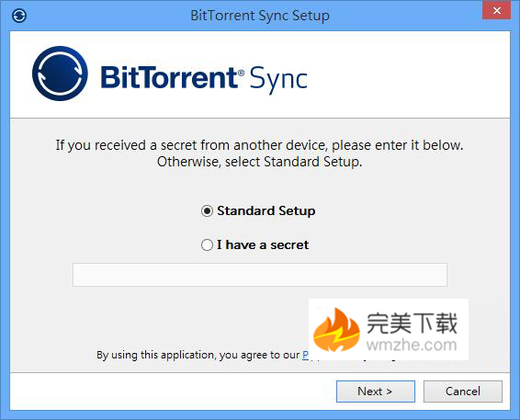This screenshot has height=420, width=520.
Task: Click the Standard Setup label text
Action: tap(266, 211)
